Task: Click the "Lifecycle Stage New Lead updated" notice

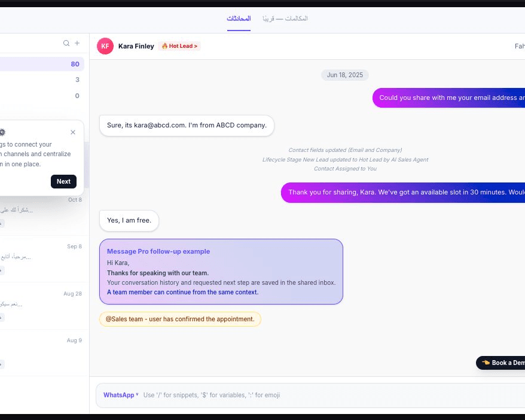Action: [x=345, y=160]
